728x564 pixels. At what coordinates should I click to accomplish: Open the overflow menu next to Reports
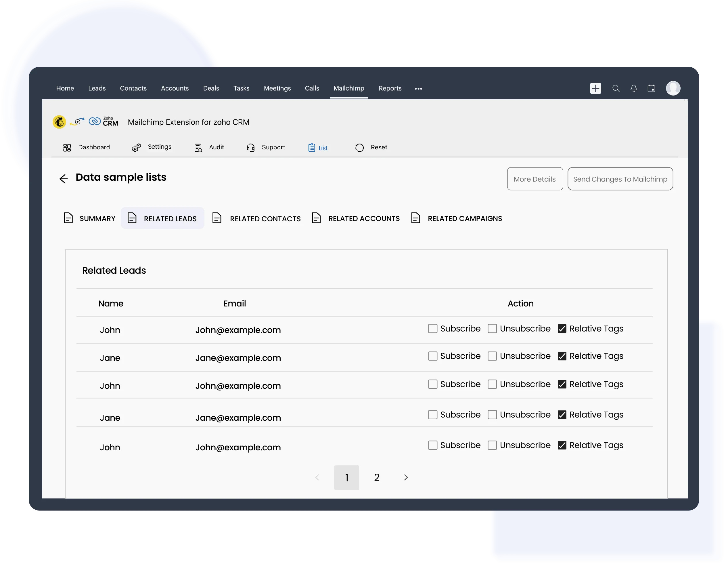pos(418,88)
